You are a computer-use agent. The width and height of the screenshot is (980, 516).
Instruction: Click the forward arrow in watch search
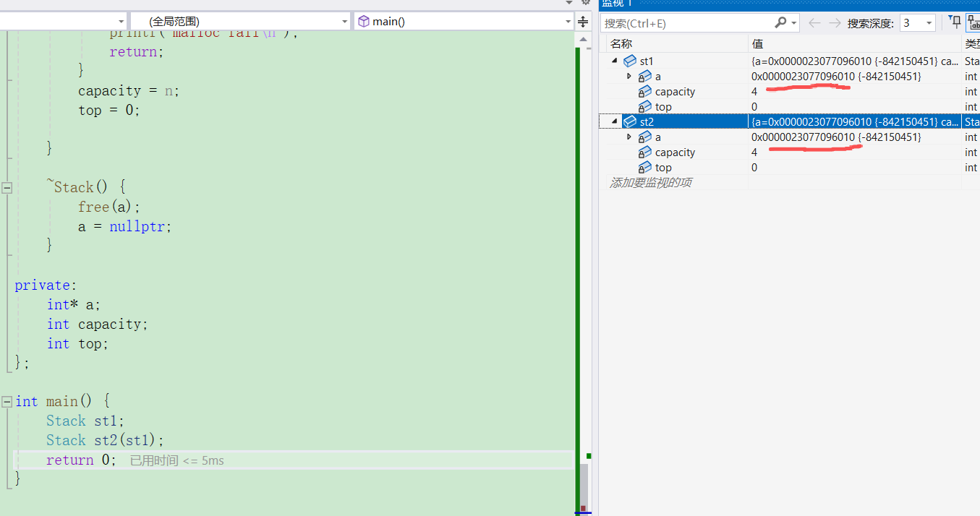pyautogui.click(x=835, y=23)
